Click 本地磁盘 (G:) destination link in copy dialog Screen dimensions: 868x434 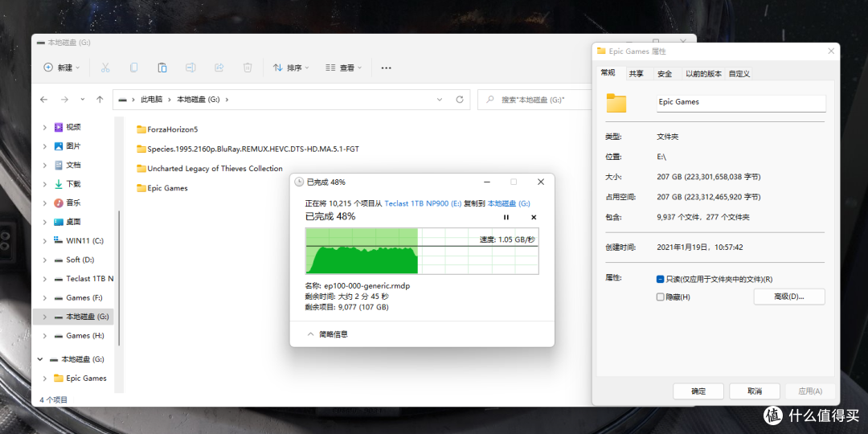coord(509,203)
